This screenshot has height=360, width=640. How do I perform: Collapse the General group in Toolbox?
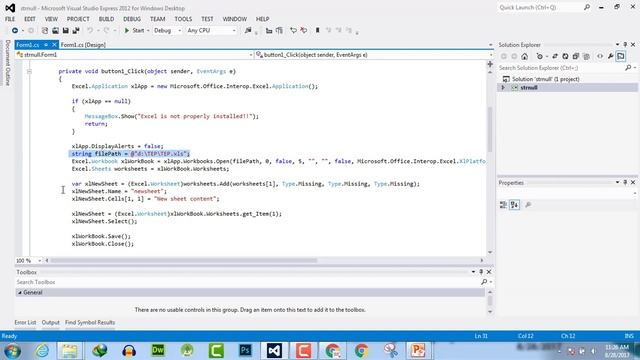click(20, 293)
